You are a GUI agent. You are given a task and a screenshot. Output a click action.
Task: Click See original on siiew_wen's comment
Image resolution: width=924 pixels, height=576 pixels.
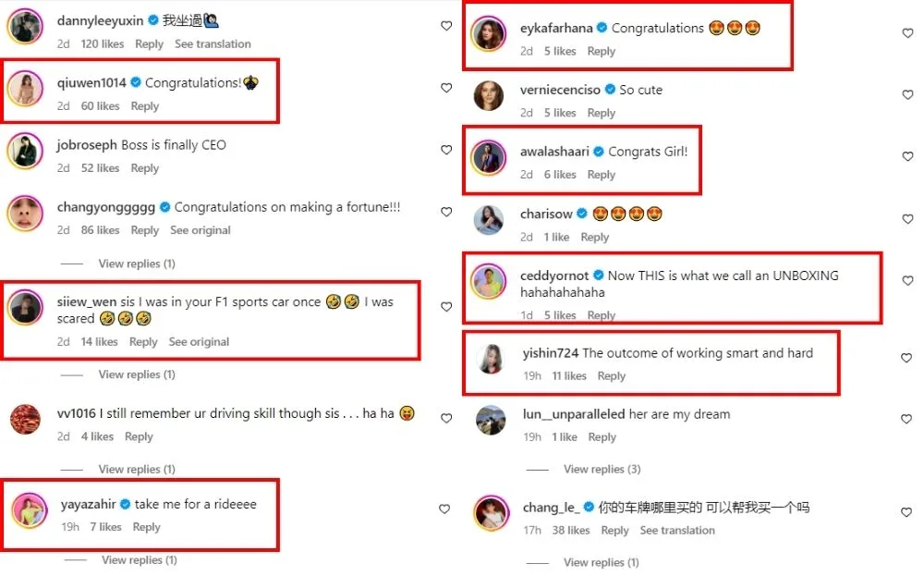point(199,342)
